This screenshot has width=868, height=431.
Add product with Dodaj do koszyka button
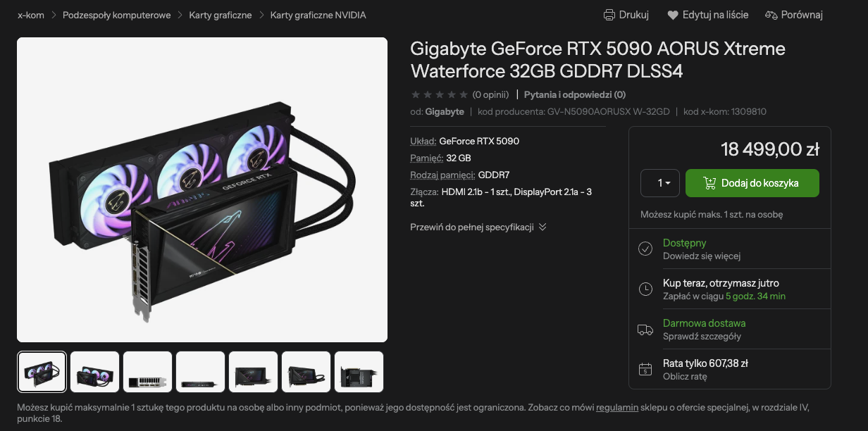pyautogui.click(x=752, y=183)
